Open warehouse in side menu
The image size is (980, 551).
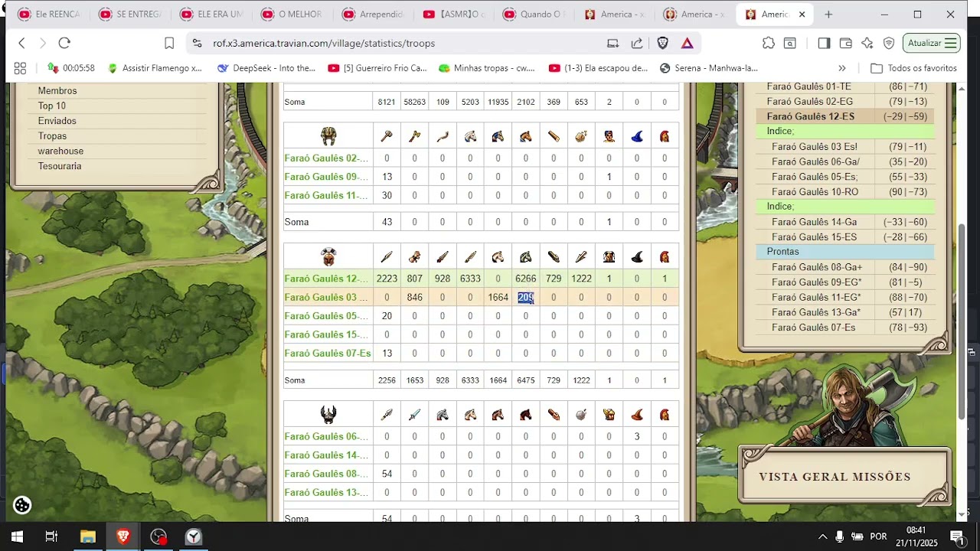[x=60, y=151]
